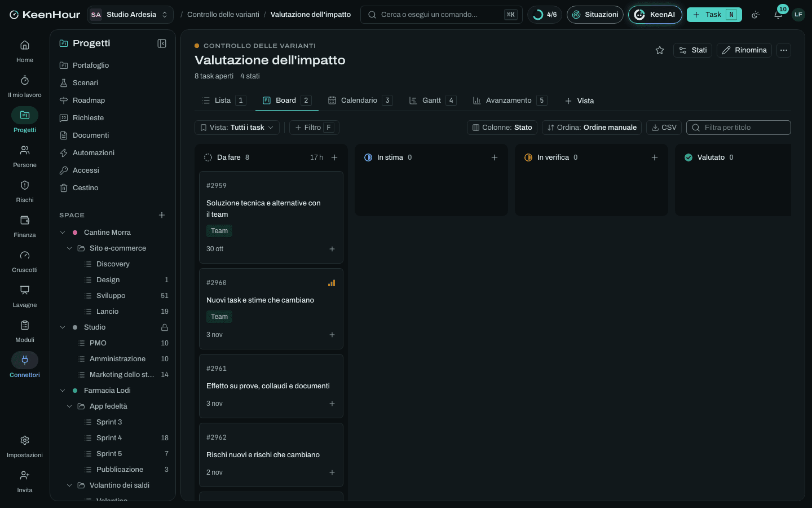Toggle the light/dark theme icon
812x508 pixels.
point(756,15)
